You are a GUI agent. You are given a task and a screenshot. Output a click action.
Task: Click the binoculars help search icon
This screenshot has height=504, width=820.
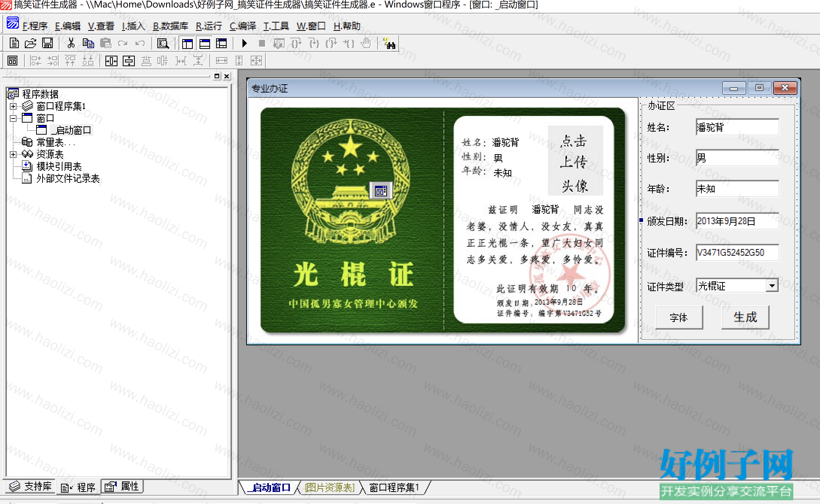tap(389, 44)
